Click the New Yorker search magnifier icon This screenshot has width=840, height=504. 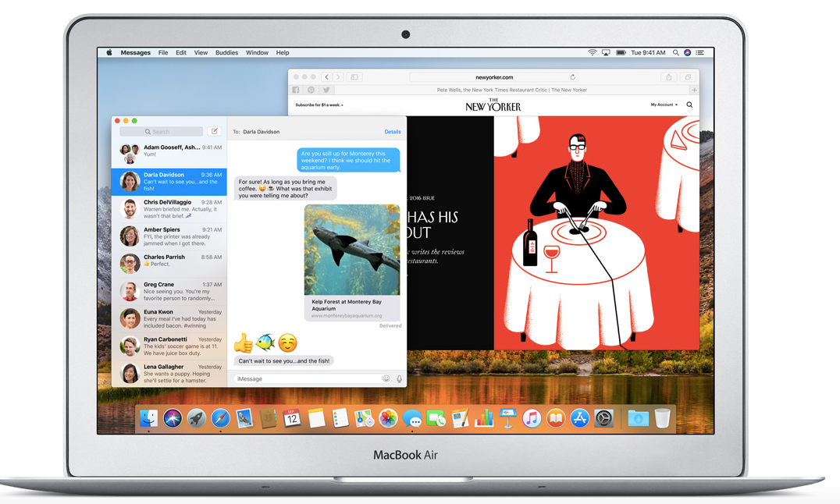click(689, 105)
